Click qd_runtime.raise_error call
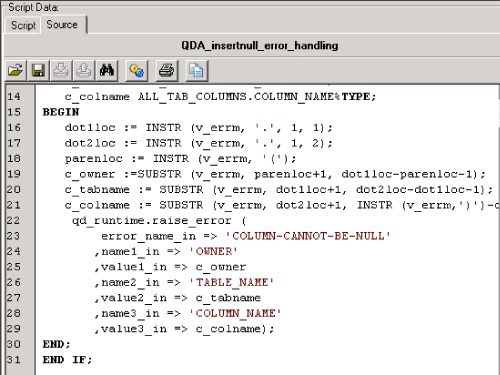Viewport: 500px width, 375px height. pos(159,221)
